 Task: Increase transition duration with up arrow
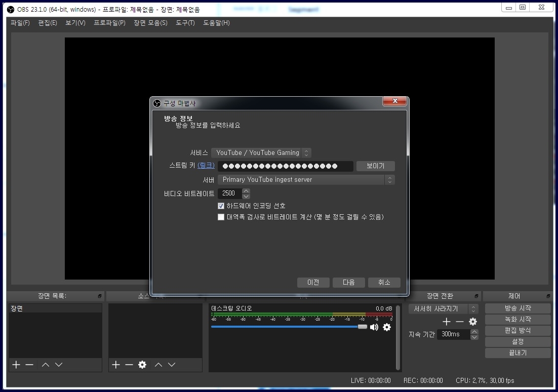pyautogui.click(x=474, y=332)
